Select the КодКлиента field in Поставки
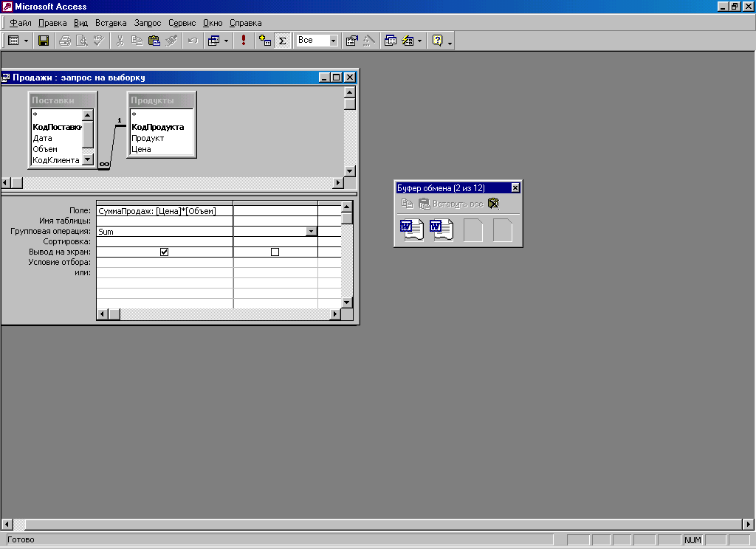 [x=56, y=160]
